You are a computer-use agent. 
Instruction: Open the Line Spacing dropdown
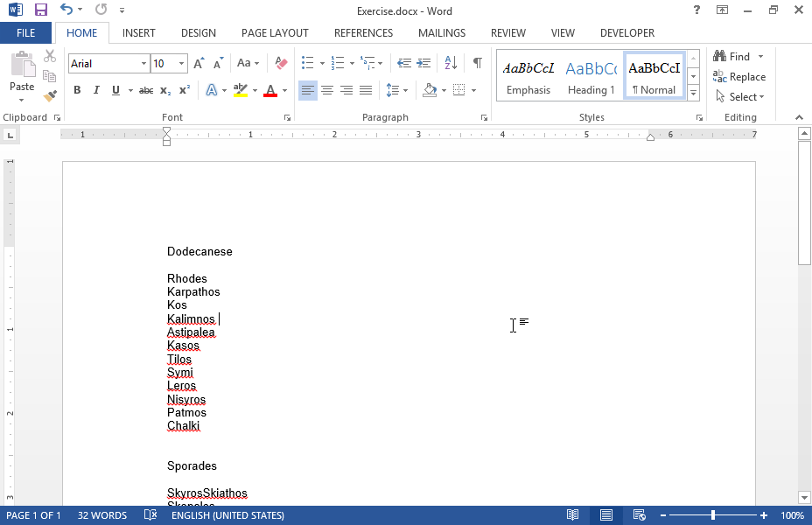pyautogui.click(x=397, y=91)
